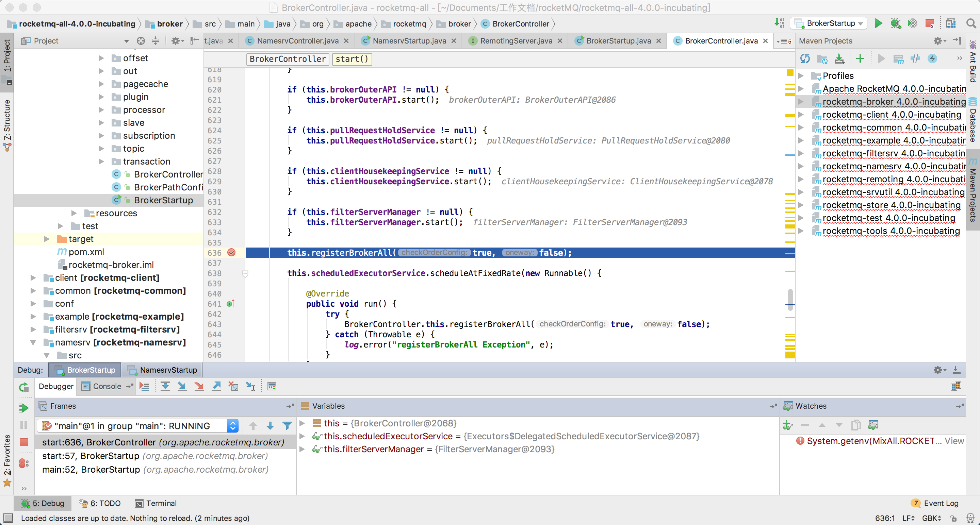Click Run to Cursor icon
Screen dimensions: 980x525
(x=250, y=386)
